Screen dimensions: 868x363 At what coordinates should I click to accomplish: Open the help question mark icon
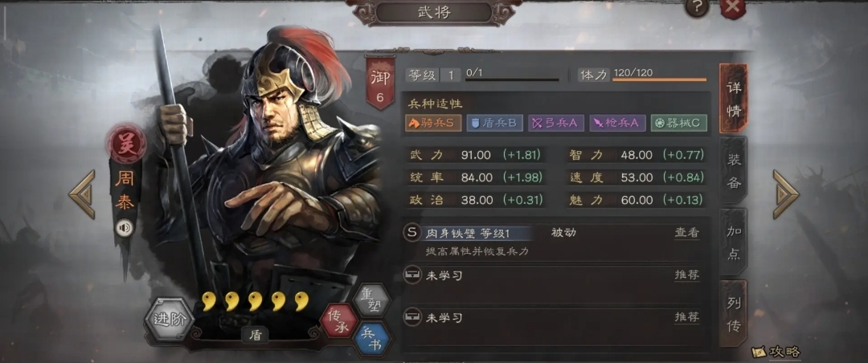pos(697,6)
